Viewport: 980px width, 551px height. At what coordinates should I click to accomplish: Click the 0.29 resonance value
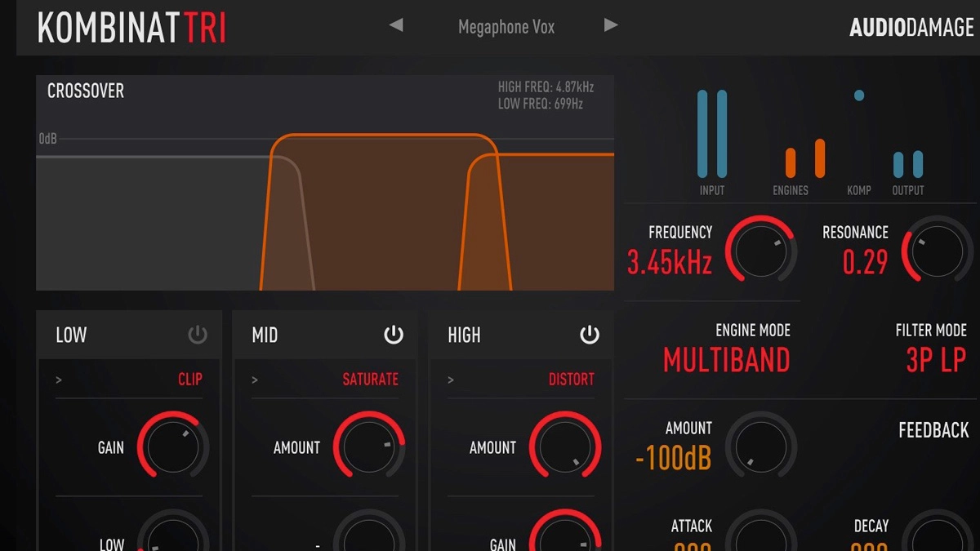(865, 262)
